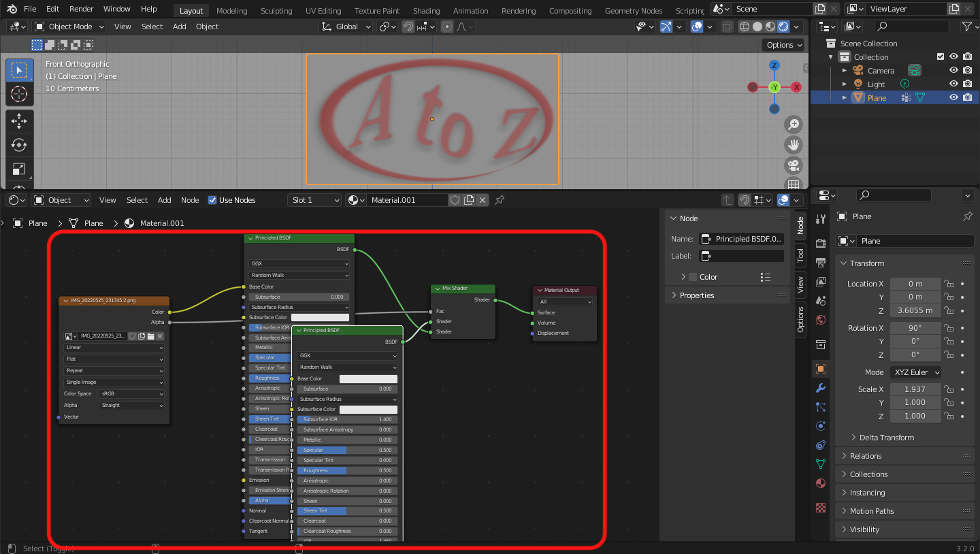Open the File menu
The height and width of the screenshot is (554, 980).
click(30, 9)
